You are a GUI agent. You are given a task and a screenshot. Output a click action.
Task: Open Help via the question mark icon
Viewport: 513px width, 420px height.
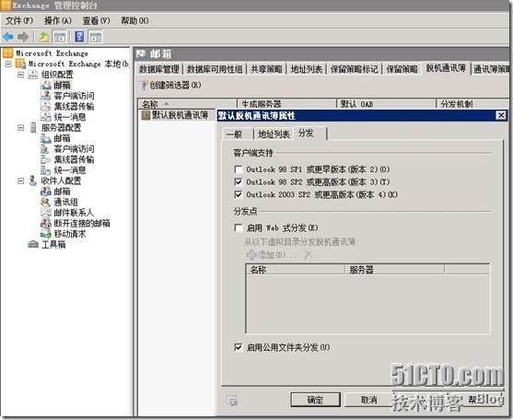click(79, 36)
